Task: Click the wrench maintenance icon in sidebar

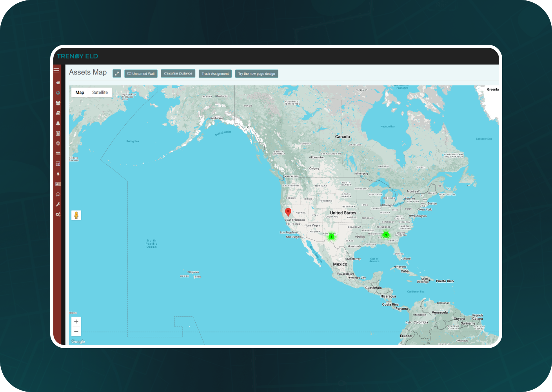Action: tap(58, 204)
